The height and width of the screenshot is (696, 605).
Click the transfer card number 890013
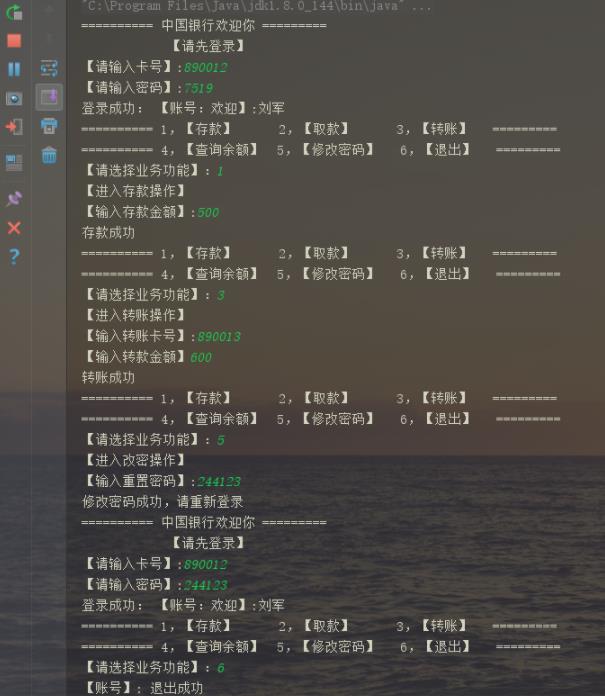tap(219, 336)
